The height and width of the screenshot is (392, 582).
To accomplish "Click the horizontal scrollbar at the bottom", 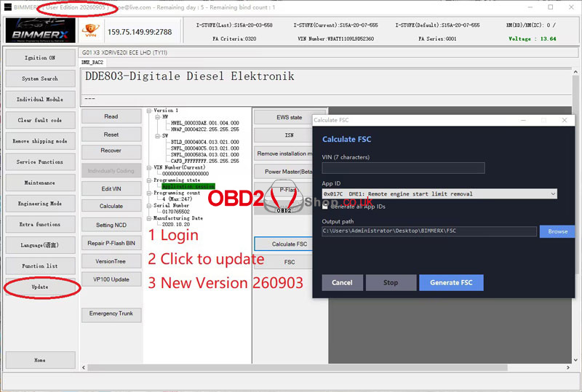I will 298,367.
